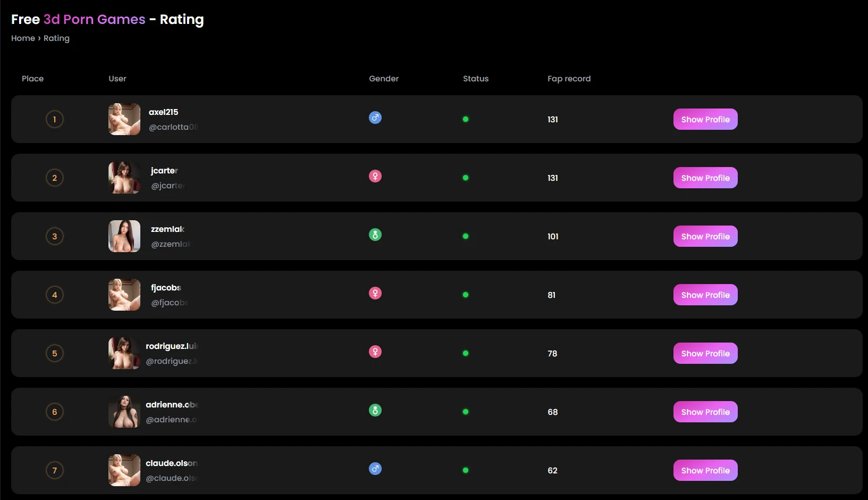
Task: Go to Home in the breadcrumb
Action: tap(23, 38)
